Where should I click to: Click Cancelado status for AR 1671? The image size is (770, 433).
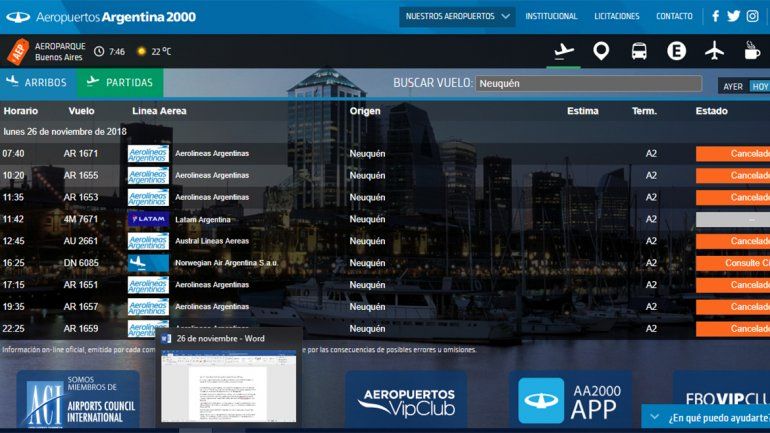733,154
